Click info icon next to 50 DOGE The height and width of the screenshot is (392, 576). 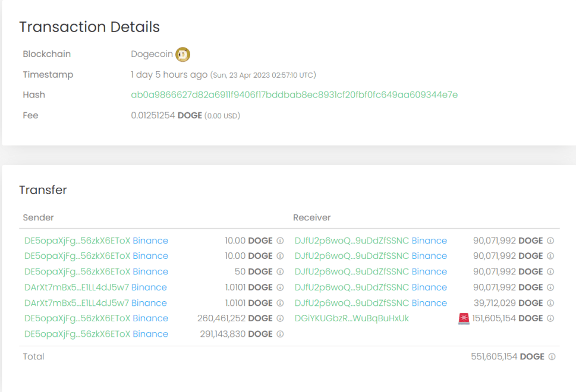tap(280, 272)
